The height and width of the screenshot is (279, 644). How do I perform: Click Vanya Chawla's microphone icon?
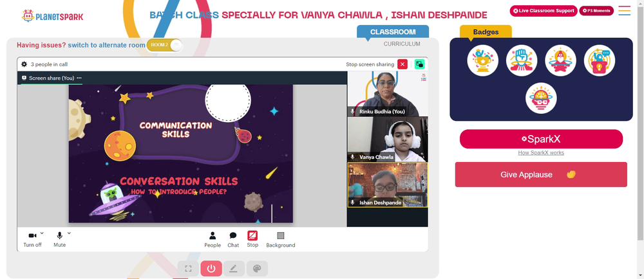click(x=352, y=157)
